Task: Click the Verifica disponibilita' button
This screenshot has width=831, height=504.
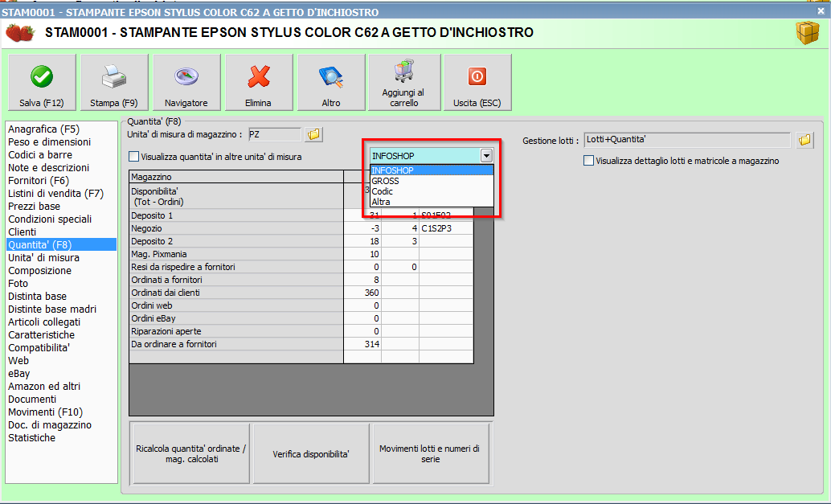Action: click(x=311, y=453)
